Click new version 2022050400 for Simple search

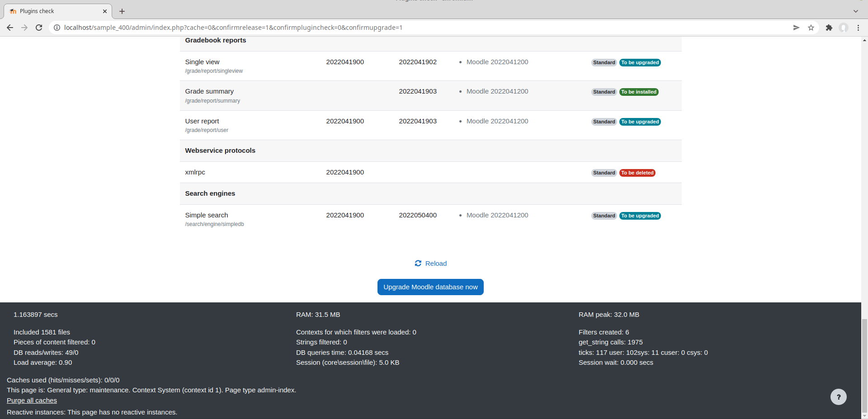(418, 215)
